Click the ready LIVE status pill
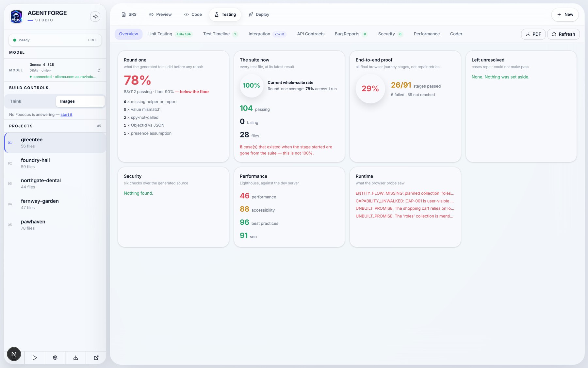Screen dimensions: 588x368 click(55, 40)
